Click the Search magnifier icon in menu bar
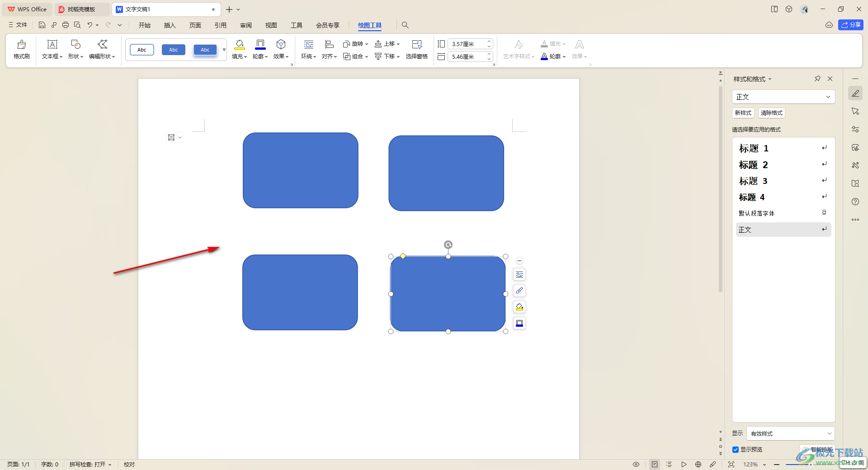Viewport: 868px width, 470px height. click(x=405, y=25)
